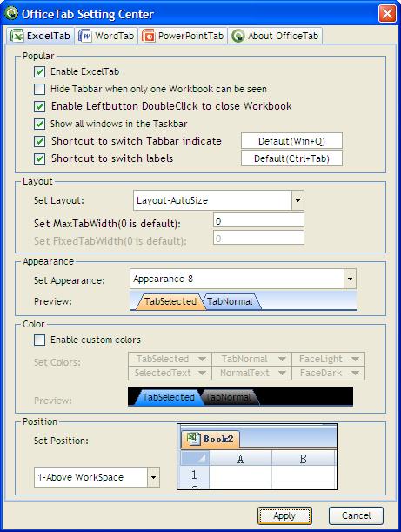Image resolution: width=401 pixels, height=532 pixels.
Task: Toggle Shortcut to switch Tabbar indicate checkbox
Action: [x=39, y=141]
